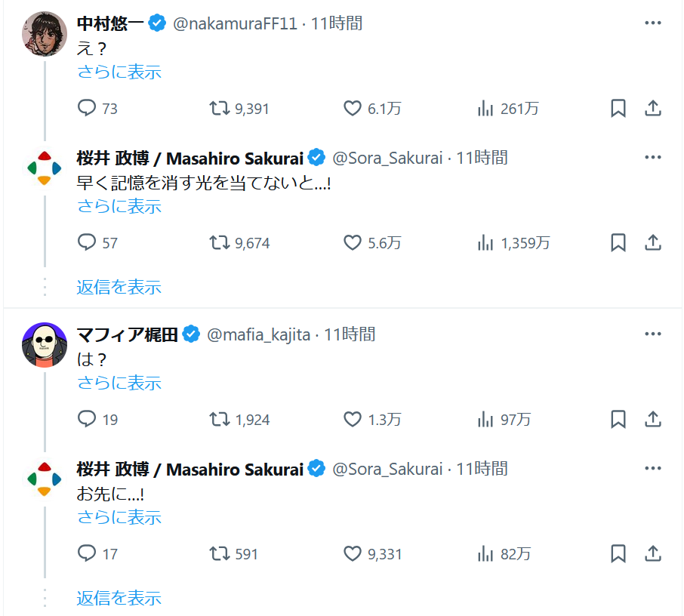
Task: Bookmark マフィア梶田's tweet
Action: click(x=618, y=420)
